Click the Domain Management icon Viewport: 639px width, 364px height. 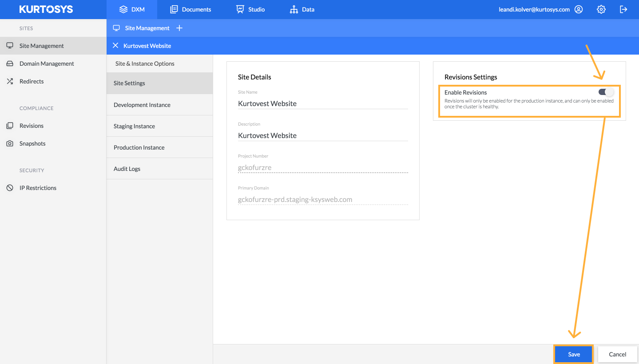point(10,63)
